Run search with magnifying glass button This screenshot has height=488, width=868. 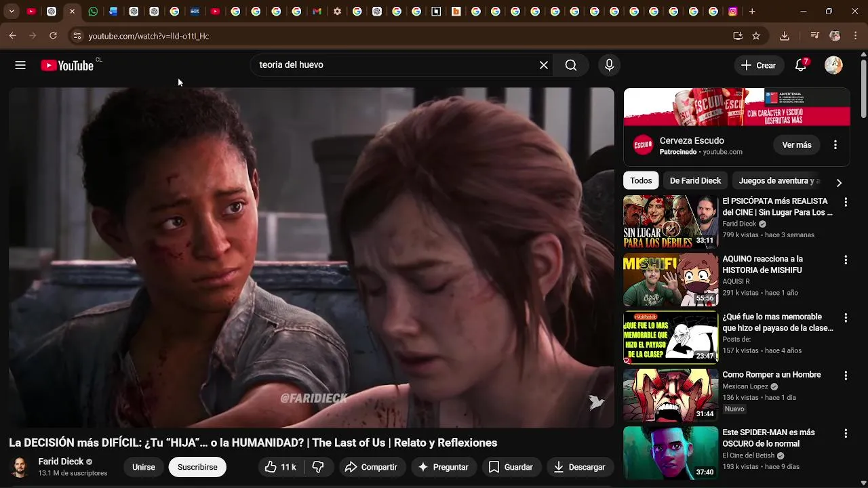tap(571, 65)
